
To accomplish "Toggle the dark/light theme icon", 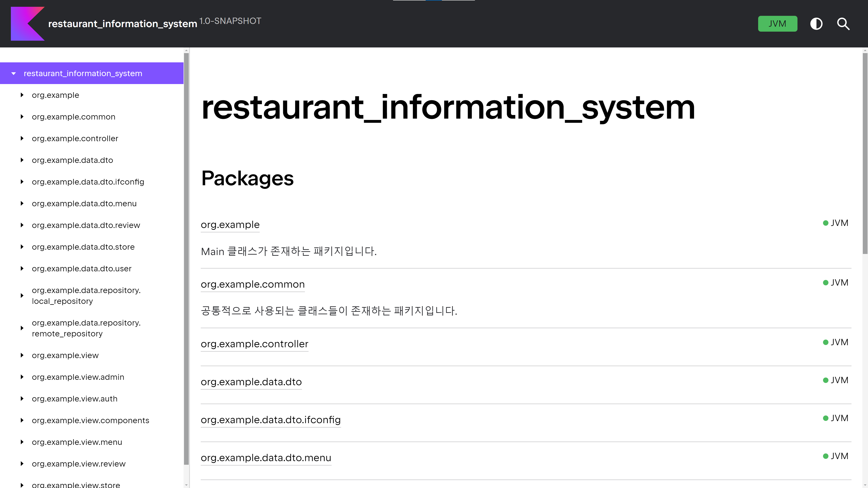I will [816, 23].
